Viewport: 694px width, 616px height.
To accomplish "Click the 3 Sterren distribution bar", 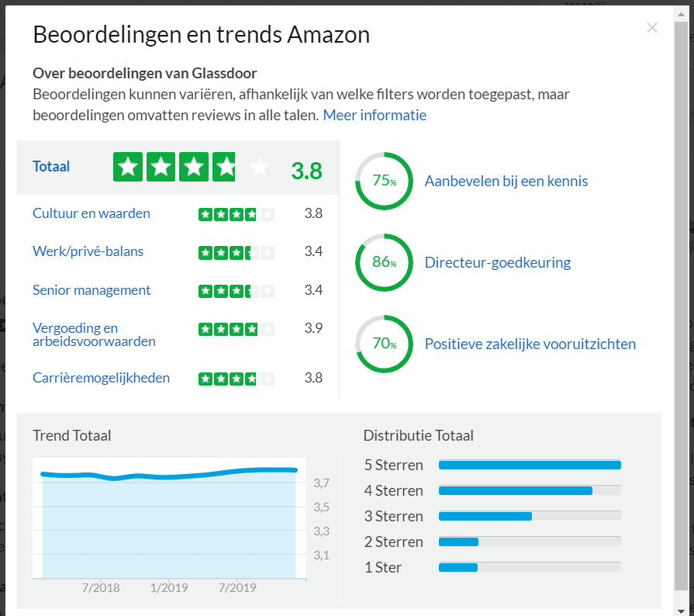I will click(x=530, y=517).
